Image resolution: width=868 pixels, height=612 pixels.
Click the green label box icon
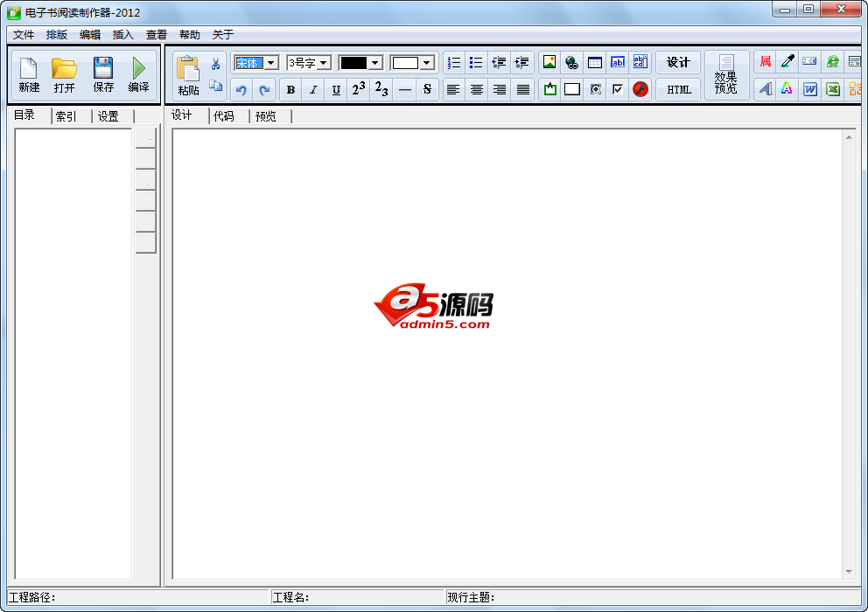[549, 89]
